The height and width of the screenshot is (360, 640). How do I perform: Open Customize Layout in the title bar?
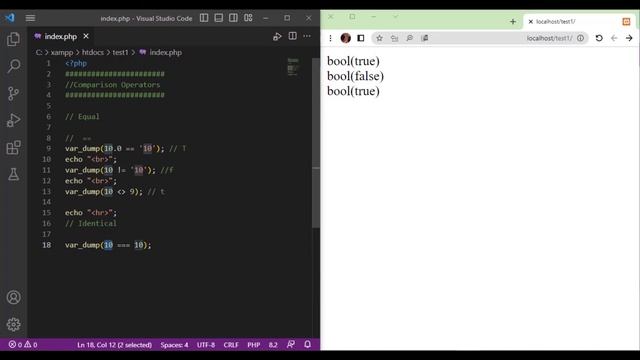pyautogui.click(x=248, y=18)
